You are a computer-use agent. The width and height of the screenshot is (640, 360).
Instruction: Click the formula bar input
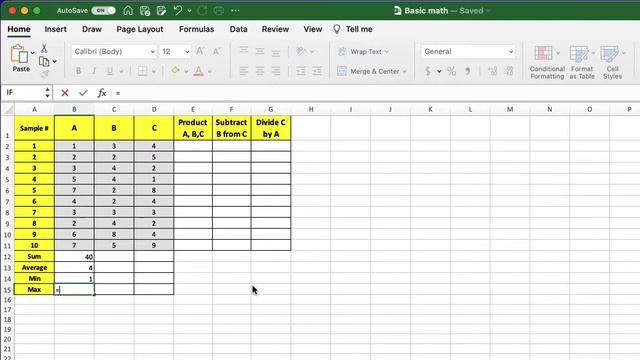point(376,93)
